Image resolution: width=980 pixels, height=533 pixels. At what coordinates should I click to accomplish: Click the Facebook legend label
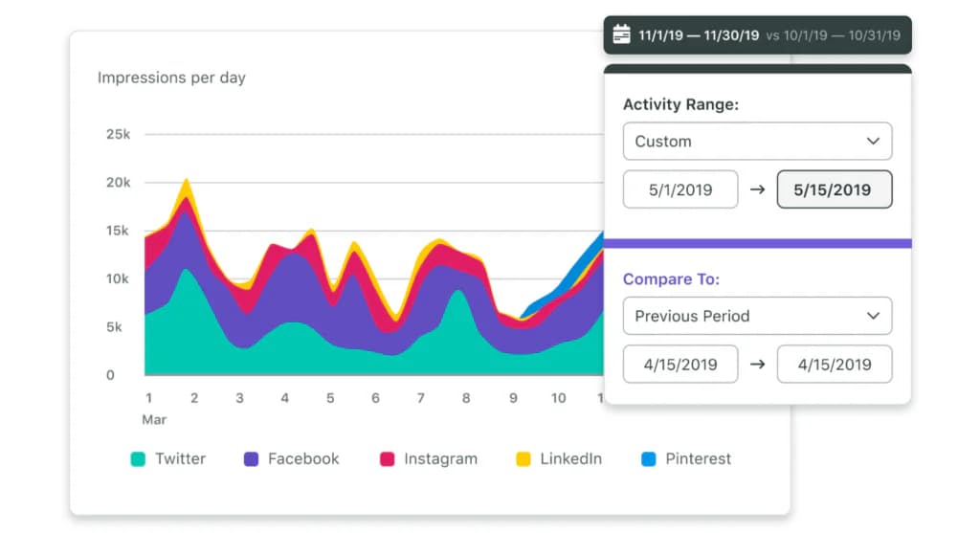[x=303, y=458]
